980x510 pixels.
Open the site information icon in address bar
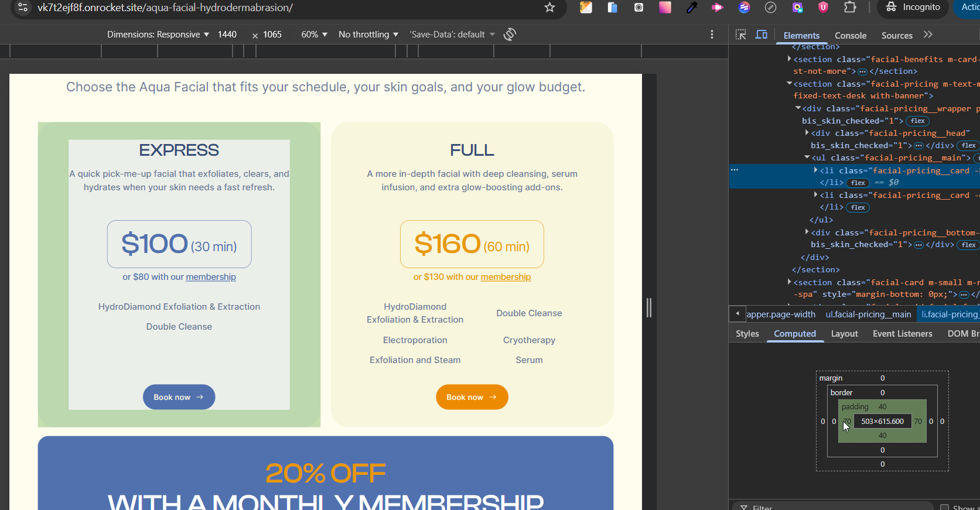(x=23, y=8)
